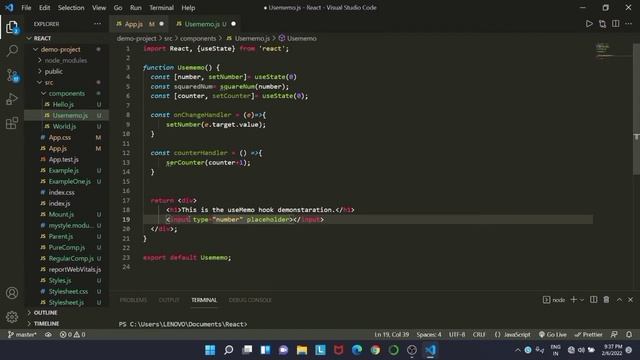Open Explorer views and more actions ellipsis

pyautogui.click(x=97, y=24)
